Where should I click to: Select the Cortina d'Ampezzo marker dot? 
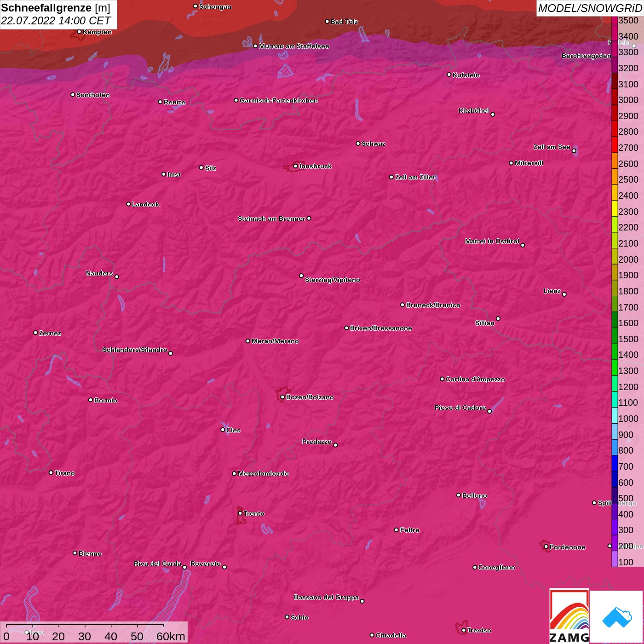click(x=442, y=379)
